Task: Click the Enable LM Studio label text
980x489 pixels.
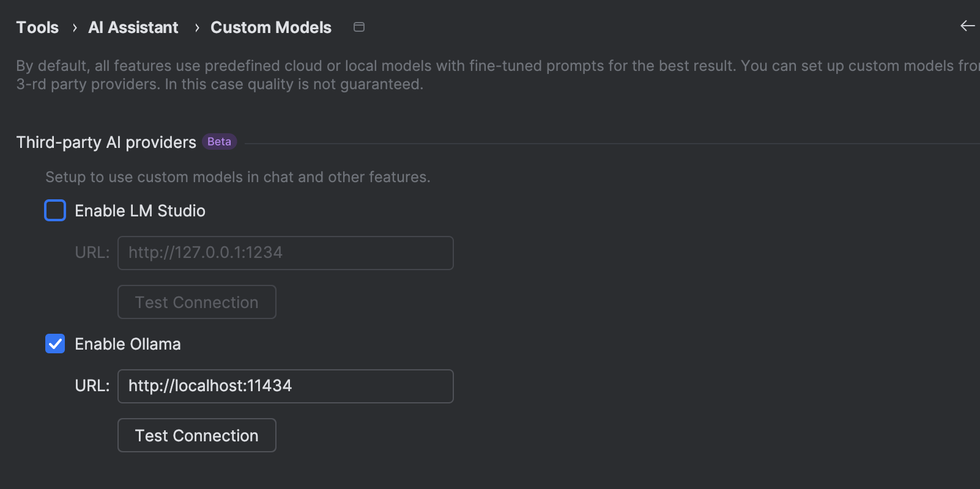Action: (x=139, y=211)
